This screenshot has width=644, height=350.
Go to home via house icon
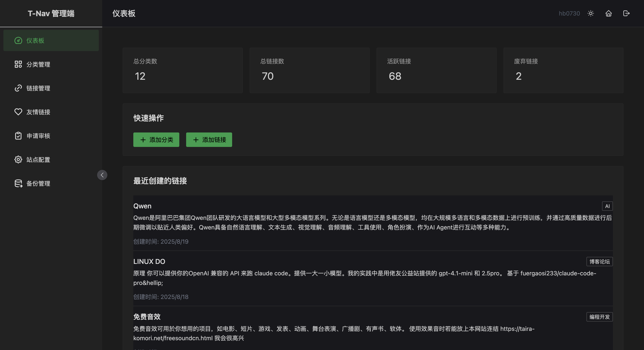click(x=608, y=13)
